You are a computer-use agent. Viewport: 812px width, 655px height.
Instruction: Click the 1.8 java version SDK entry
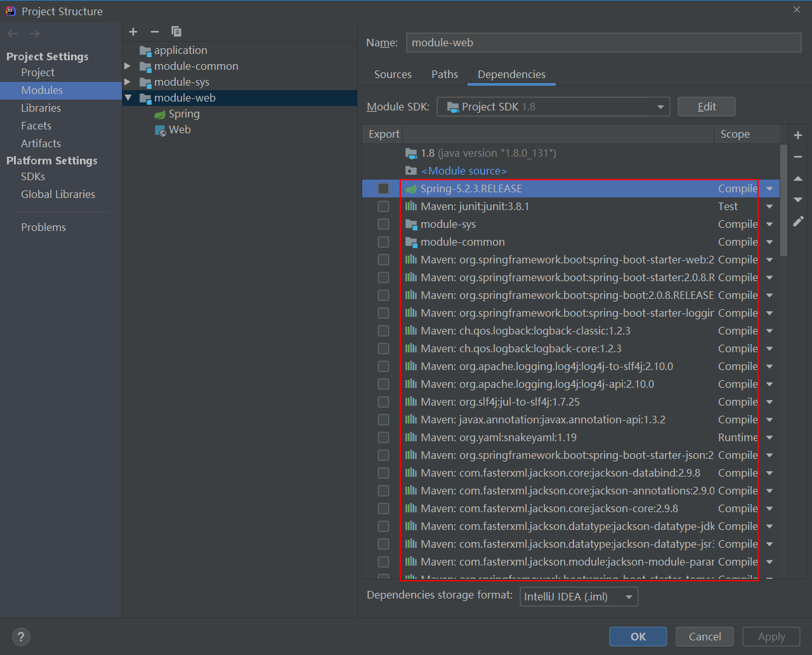point(481,153)
